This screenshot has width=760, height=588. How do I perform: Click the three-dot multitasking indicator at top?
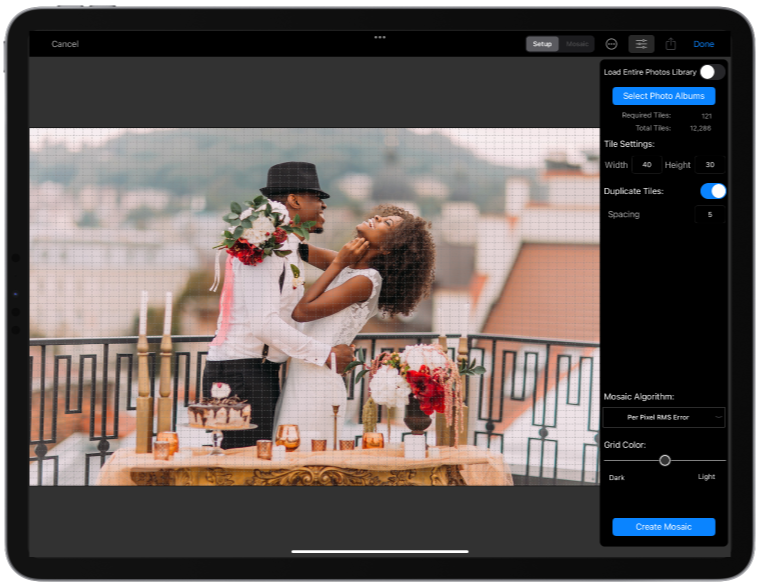(x=380, y=37)
